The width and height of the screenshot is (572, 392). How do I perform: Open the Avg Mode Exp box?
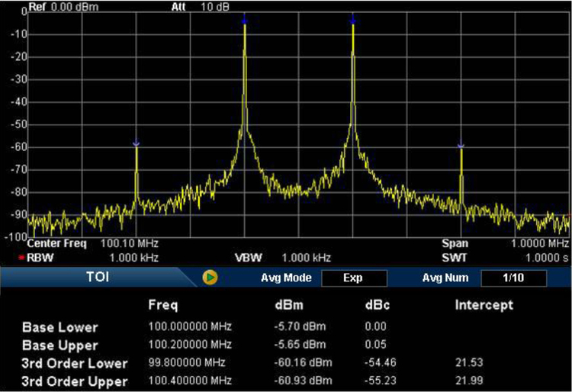point(353,278)
